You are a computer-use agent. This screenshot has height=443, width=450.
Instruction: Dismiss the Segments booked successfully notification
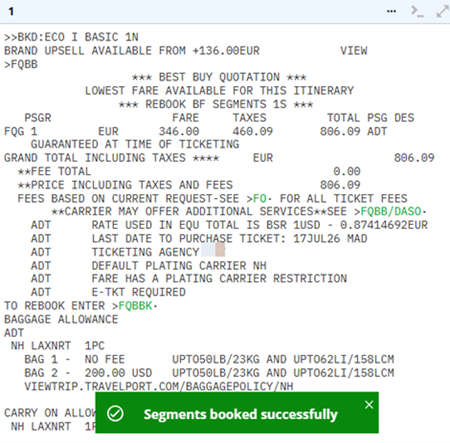pyautogui.click(x=369, y=405)
